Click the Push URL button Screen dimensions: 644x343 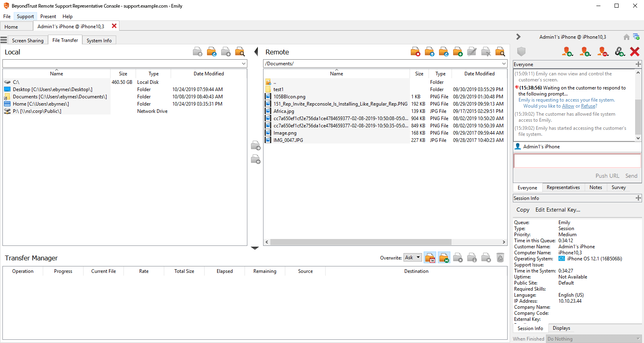click(607, 176)
